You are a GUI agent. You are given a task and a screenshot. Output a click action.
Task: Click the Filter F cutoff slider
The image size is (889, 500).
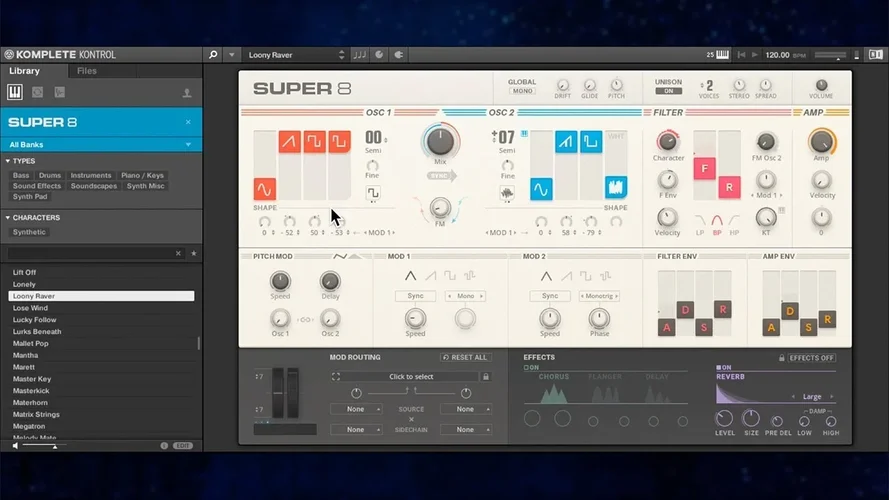click(x=703, y=168)
